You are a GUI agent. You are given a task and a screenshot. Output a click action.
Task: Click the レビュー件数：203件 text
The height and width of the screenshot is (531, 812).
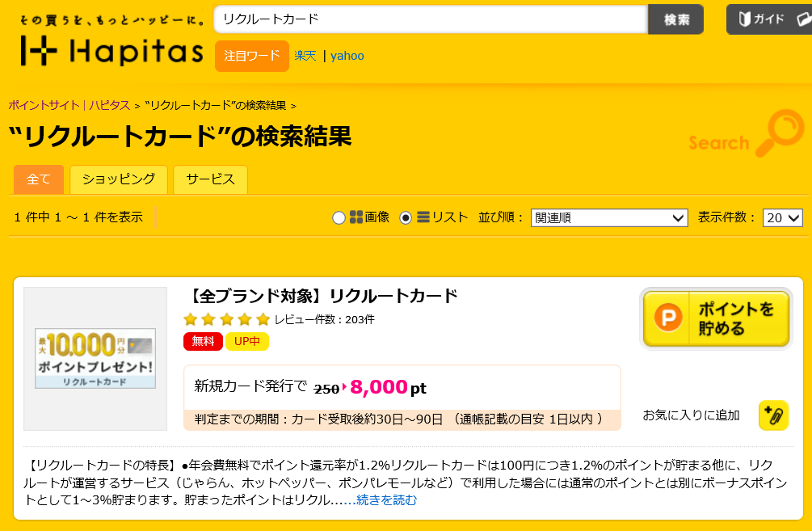click(x=324, y=319)
